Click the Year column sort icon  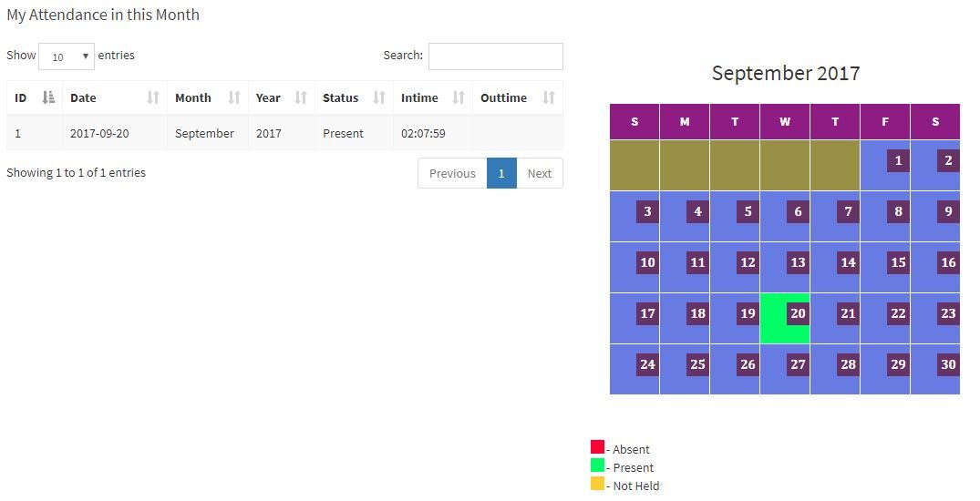(301, 97)
